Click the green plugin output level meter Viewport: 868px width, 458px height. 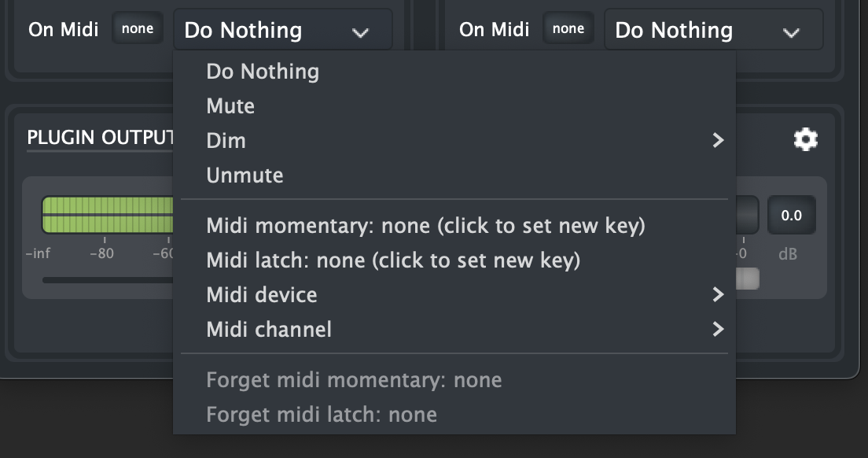[x=107, y=216]
